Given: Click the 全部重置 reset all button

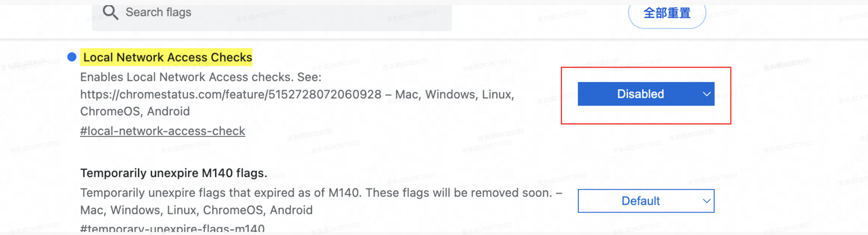Looking at the screenshot, I should pyautogui.click(x=667, y=13).
